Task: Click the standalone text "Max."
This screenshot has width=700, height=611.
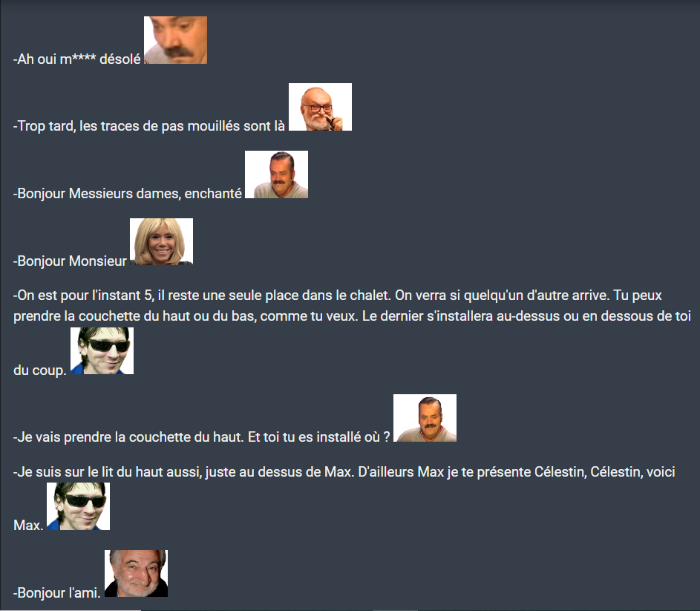Action: (x=28, y=525)
